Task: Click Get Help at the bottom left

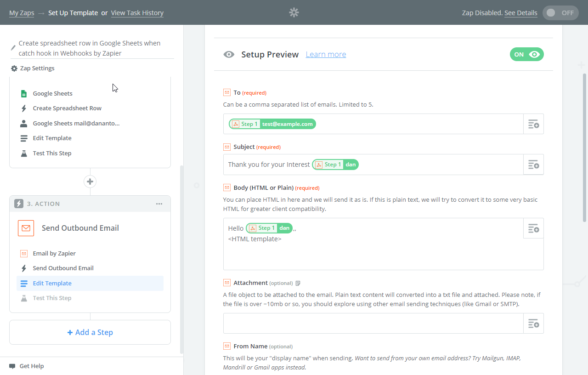Action: click(x=32, y=366)
